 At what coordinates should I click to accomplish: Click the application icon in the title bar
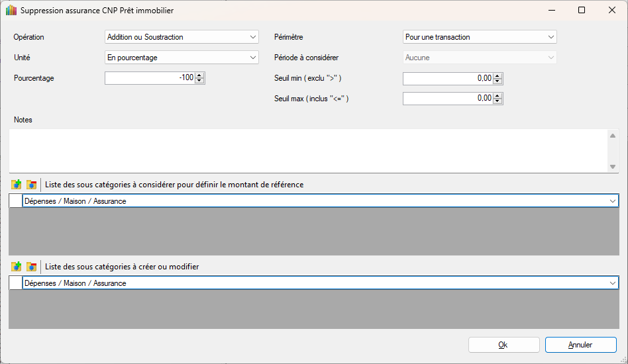click(11, 11)
